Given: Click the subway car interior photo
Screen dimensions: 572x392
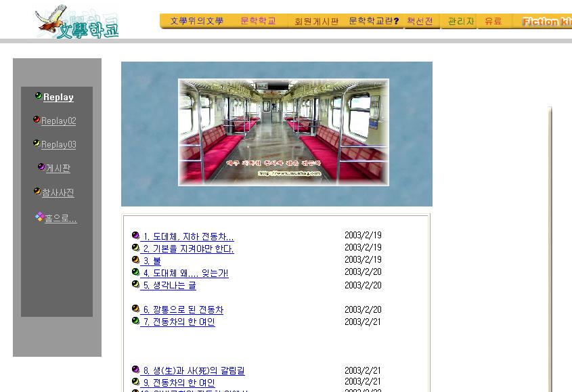Looking at the screenshot, I should (x=283, y=132).
